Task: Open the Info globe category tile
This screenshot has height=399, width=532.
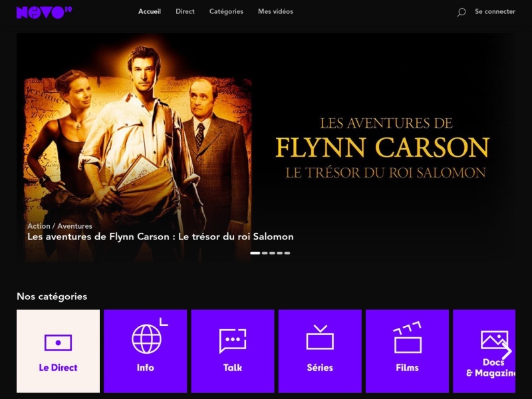Action: (x=145, y=351)
